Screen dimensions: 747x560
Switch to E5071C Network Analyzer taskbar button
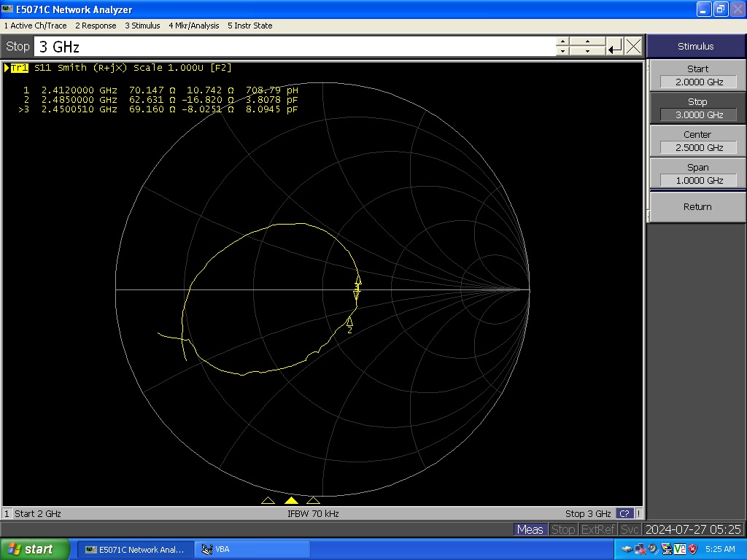coord(135,550)
